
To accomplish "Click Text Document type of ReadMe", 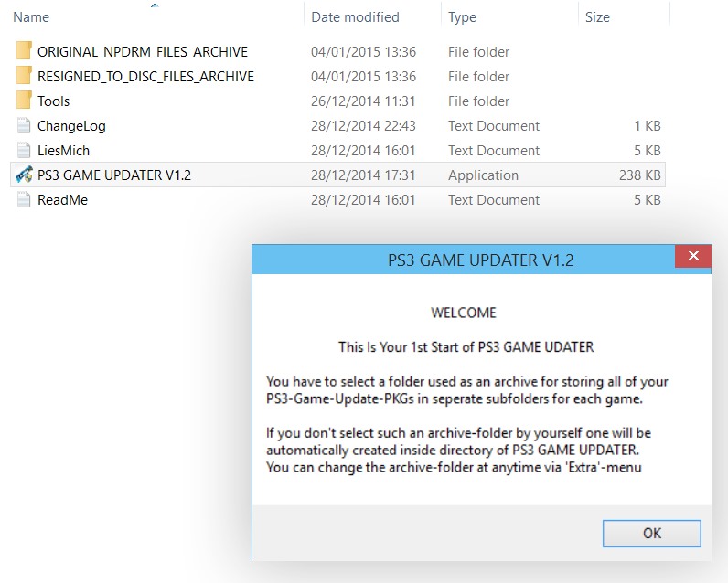I will pyautogui.click(x=494, y=200).
